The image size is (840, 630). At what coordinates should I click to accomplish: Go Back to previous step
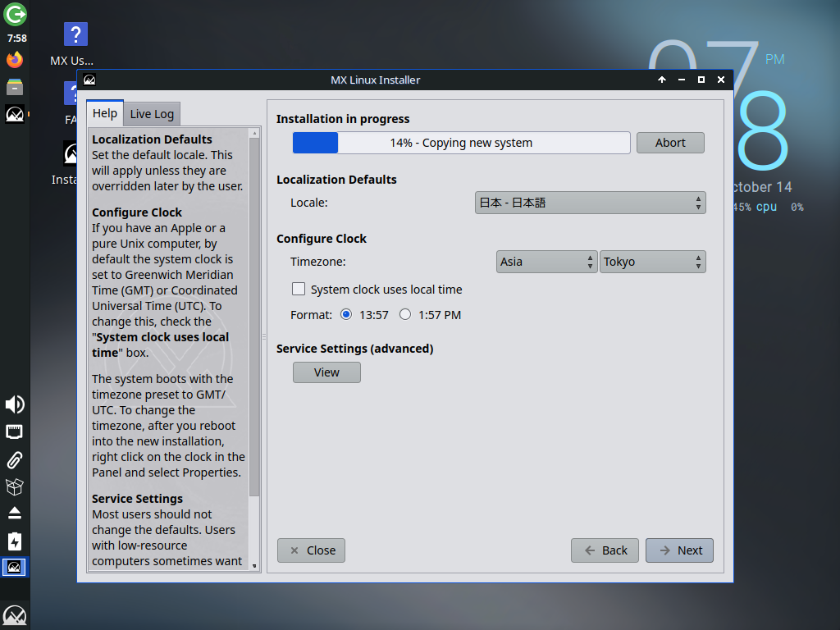tap(605, 550)
